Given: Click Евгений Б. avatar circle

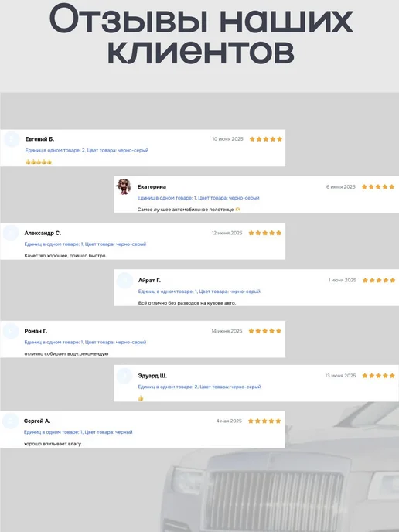Looking at the screenshot, I should pos(12,139).
